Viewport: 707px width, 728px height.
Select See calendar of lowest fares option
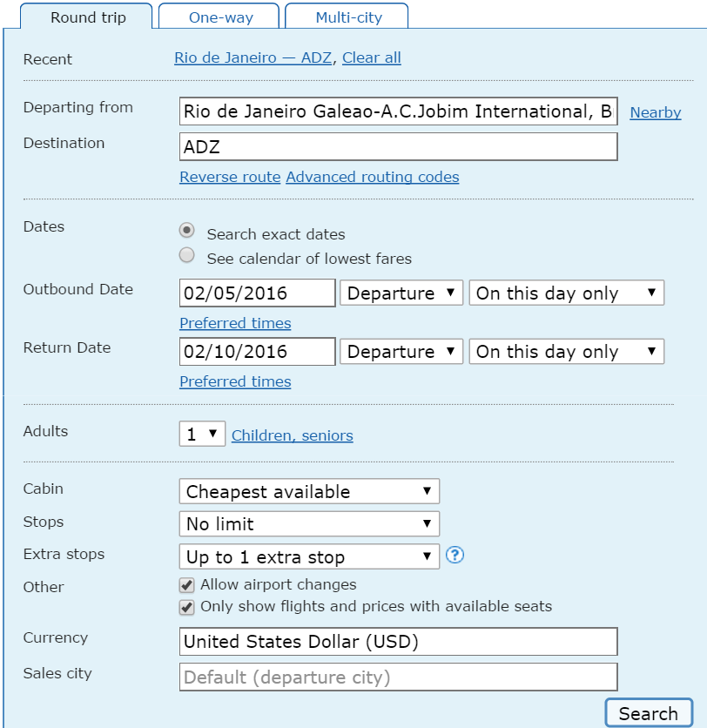coord(186,256)
